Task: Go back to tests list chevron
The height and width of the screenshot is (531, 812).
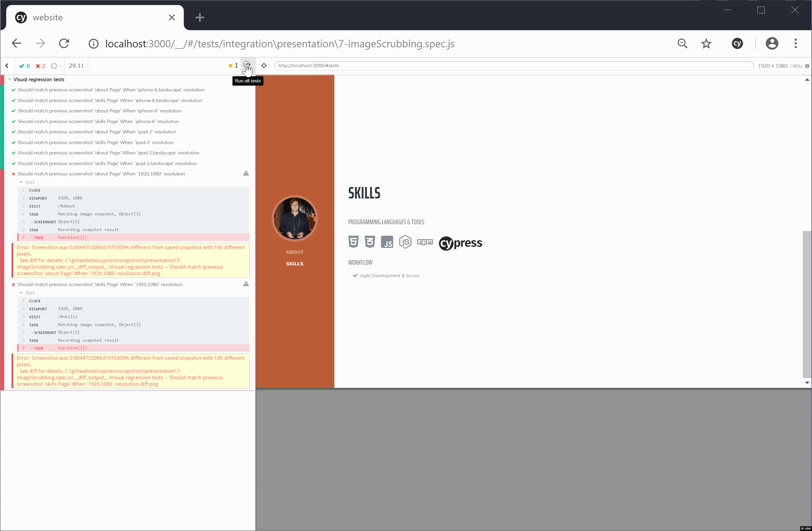Action: (x=7, y=65)
